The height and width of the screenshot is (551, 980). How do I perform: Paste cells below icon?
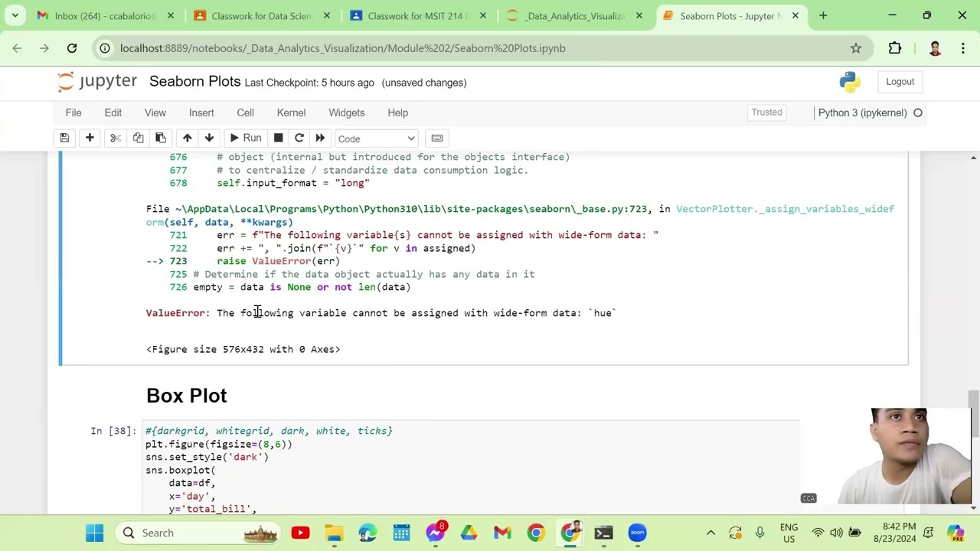pyautogui.click(x=161, y=139)
